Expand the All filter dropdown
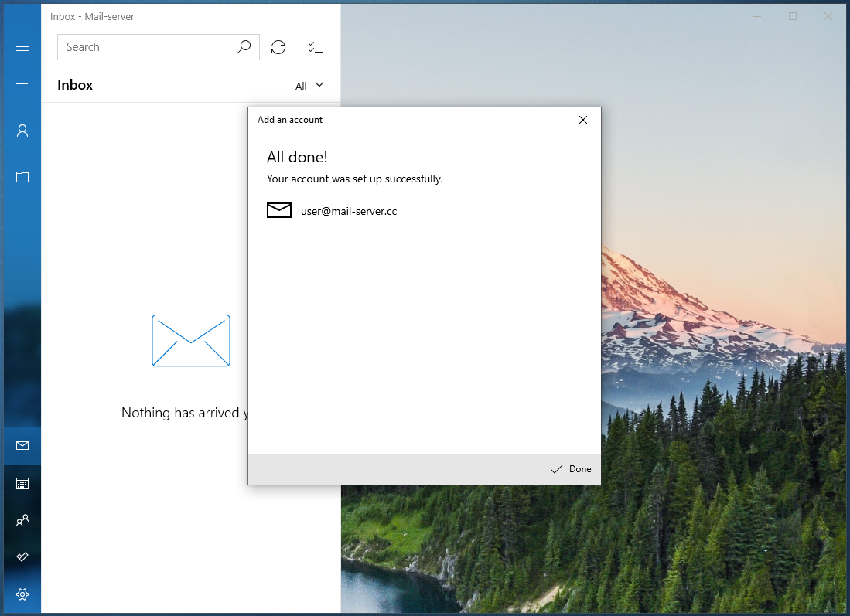 click(309, 86)
